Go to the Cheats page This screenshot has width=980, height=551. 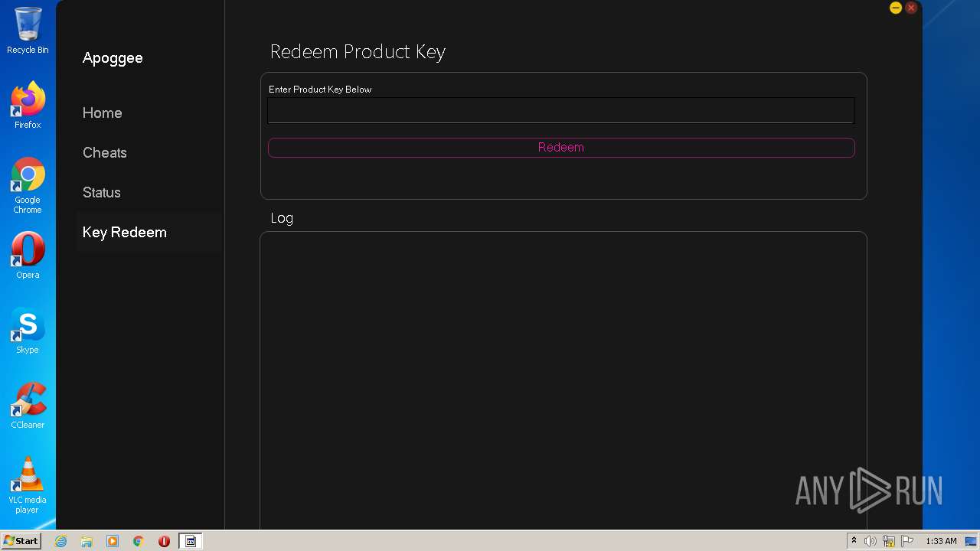105,152
